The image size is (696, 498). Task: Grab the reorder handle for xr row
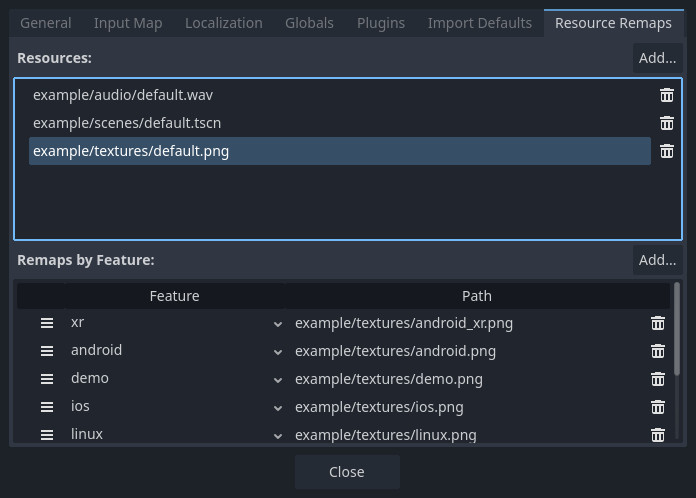[47, 323]
